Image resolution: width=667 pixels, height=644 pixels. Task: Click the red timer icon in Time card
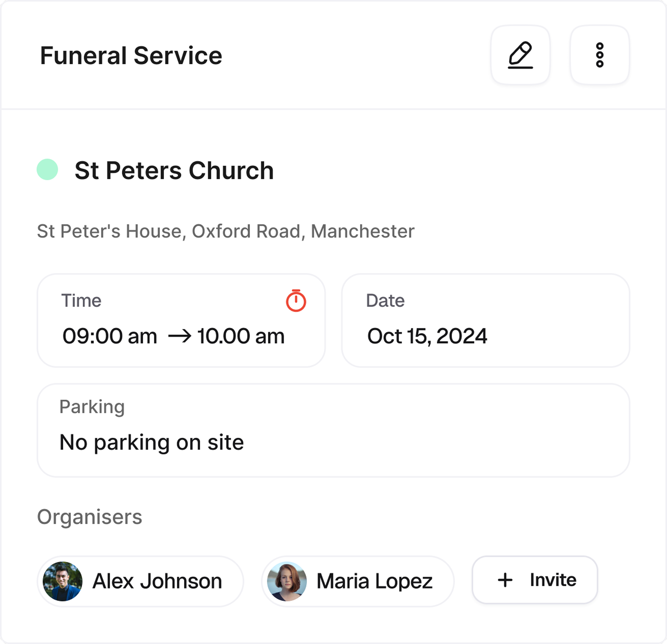pos(296,300)
